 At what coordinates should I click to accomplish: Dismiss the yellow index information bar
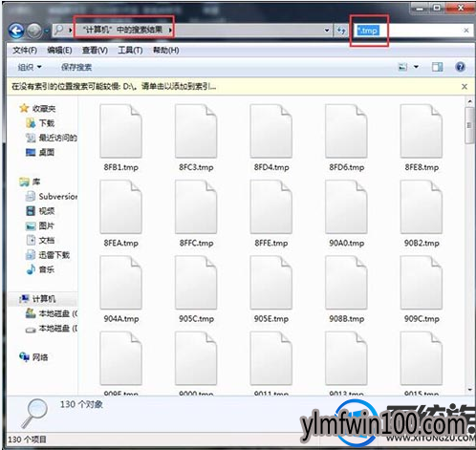click(465, 87)
